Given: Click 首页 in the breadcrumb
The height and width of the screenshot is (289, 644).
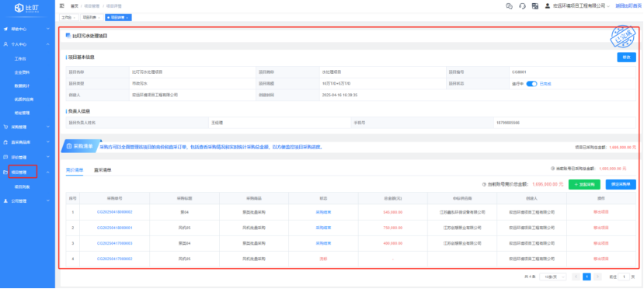Looking at the screenshot, I should 75,6.
